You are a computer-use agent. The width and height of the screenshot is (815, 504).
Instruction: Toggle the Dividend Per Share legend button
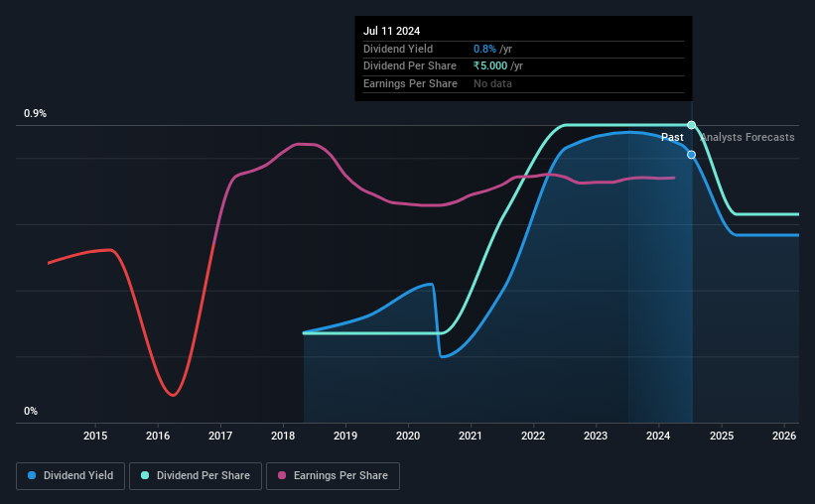click(196, 476)
